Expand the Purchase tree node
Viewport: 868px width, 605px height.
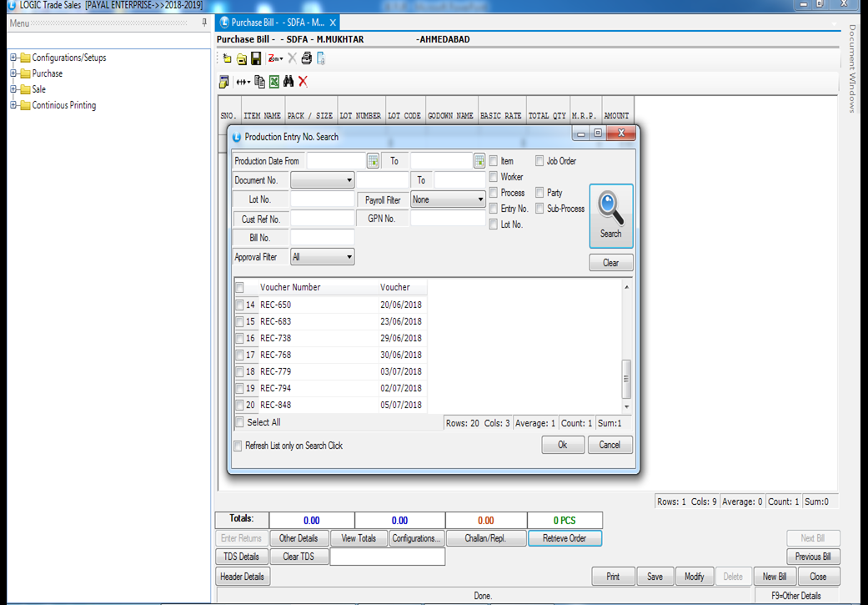click(13, 73)
